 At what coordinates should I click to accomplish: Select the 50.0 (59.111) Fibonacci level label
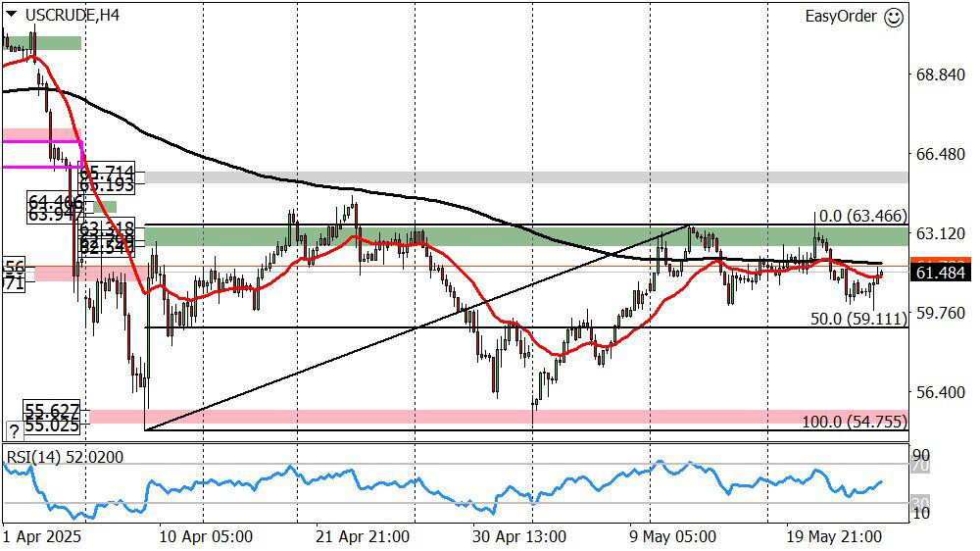click(x=858, y=319)
